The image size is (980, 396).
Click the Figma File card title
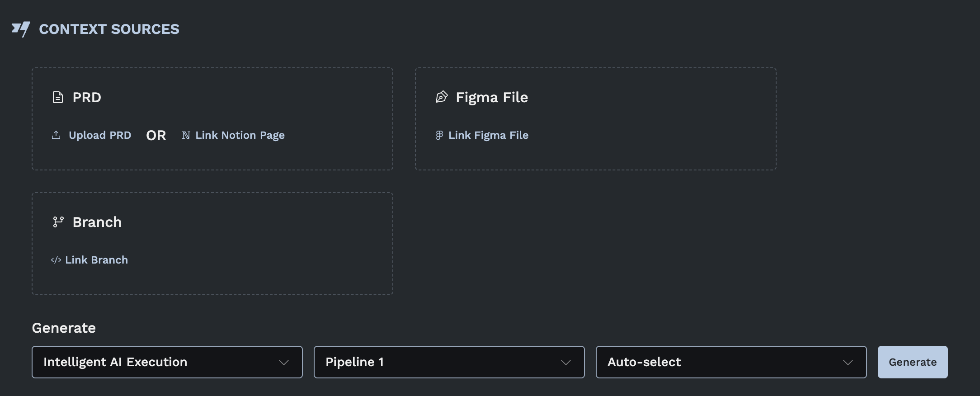492,97
